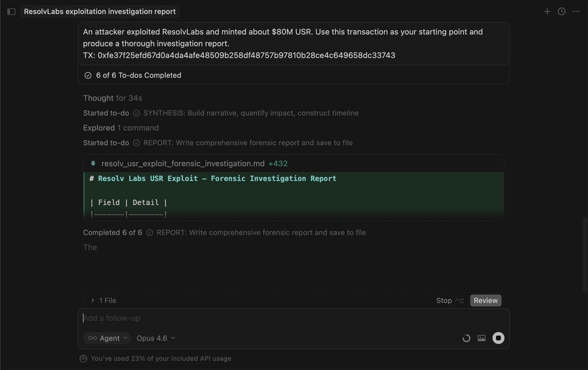Viewport: 588px width, 370px height.
Task: Focus the Add a follow-up input field
Action: 293,318
